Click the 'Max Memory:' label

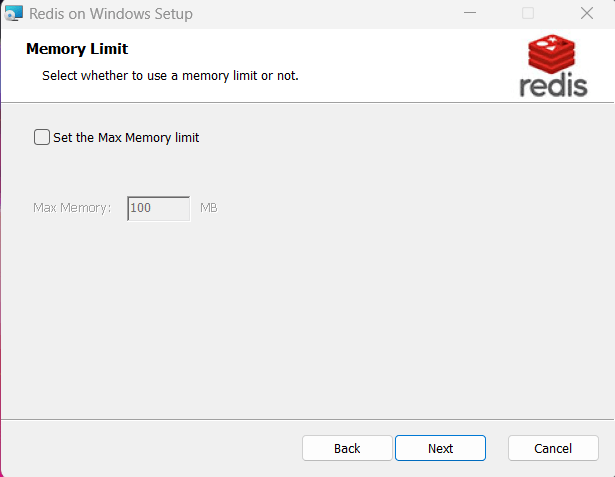click(72, 208)
